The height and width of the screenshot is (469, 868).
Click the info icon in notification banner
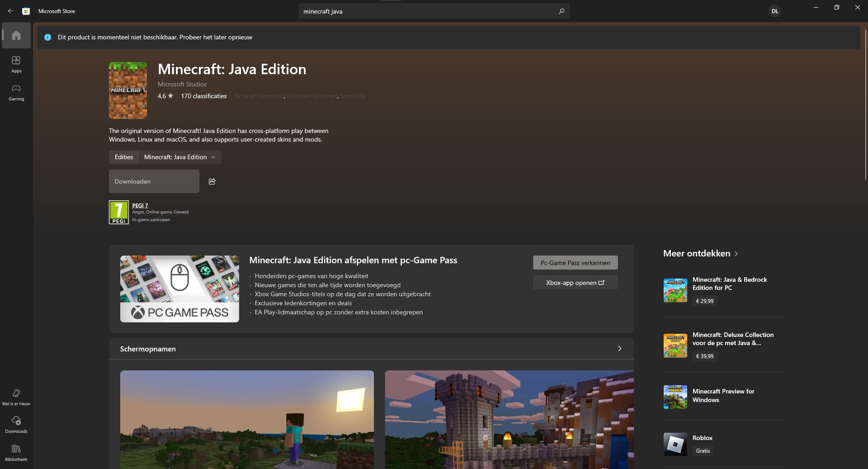click(47, 37)
